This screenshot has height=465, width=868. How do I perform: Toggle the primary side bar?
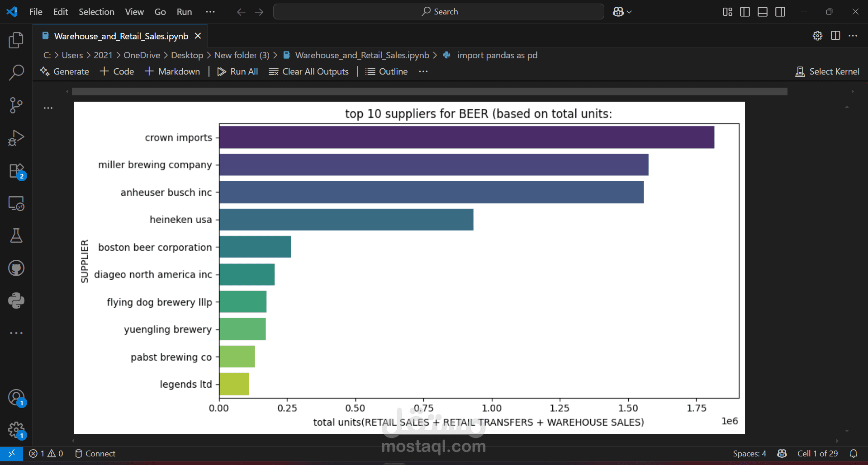(x=745, y=12)
